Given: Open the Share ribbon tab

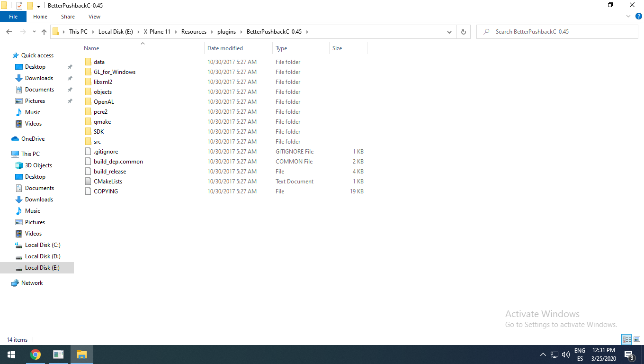Looking at the screenshot, I should click(68, 17).
